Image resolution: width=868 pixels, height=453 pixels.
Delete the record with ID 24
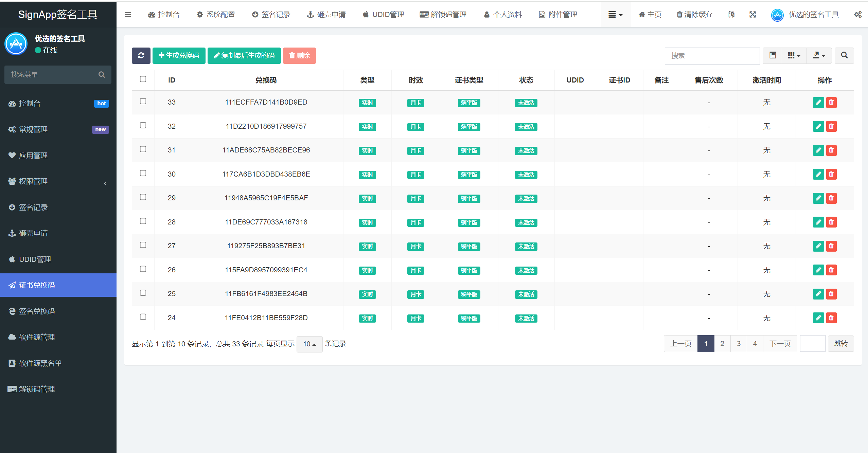[831, 318]
